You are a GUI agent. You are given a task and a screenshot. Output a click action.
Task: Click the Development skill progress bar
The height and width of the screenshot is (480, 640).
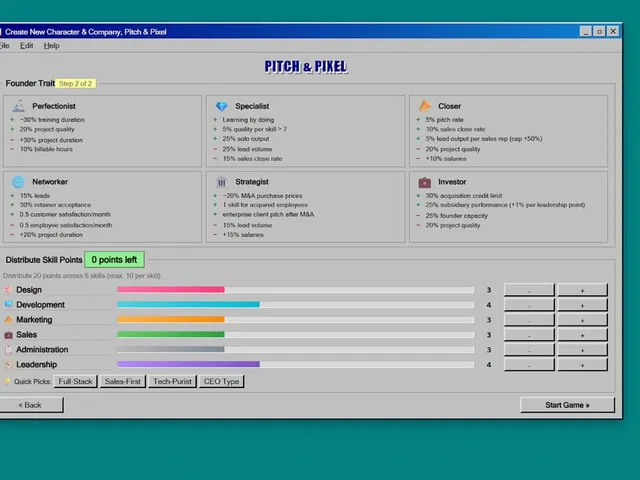[296, 304]
